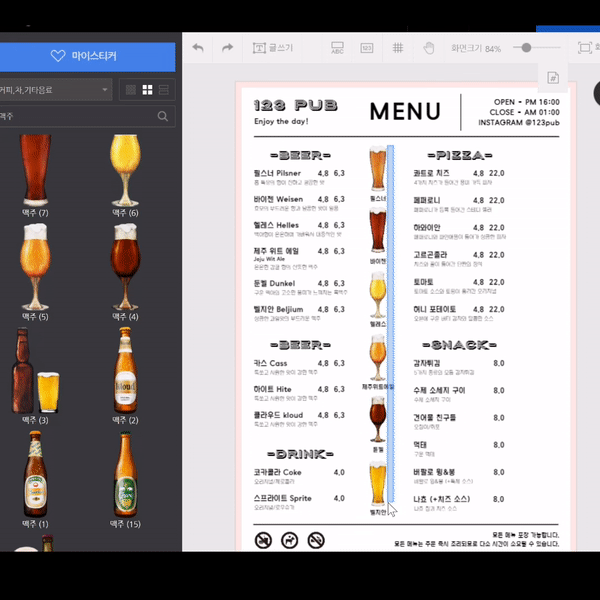Select the 맥주 (2) kloud bottle sticker
Screen dimensions: 600x600
pos(125,370)
